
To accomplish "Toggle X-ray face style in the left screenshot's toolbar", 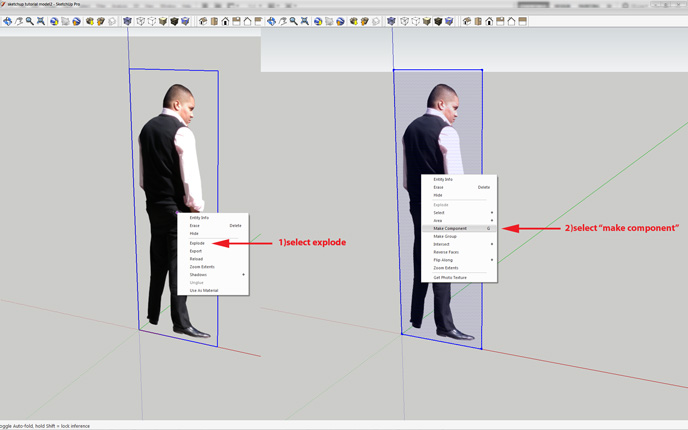I will 127,21.
